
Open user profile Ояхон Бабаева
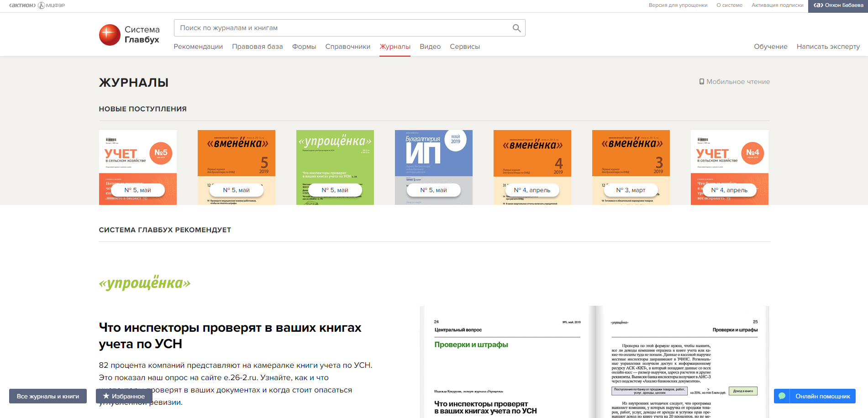(x=838, y=5)
